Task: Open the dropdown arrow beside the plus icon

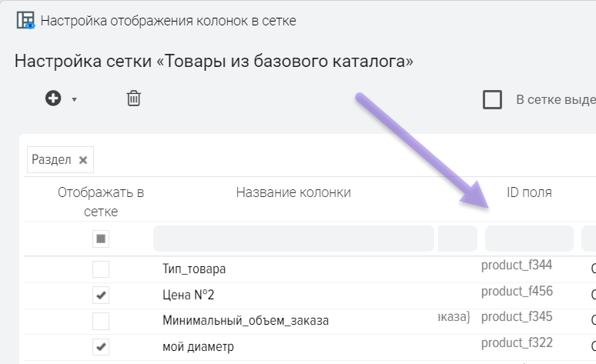Action: pos(75,99)
